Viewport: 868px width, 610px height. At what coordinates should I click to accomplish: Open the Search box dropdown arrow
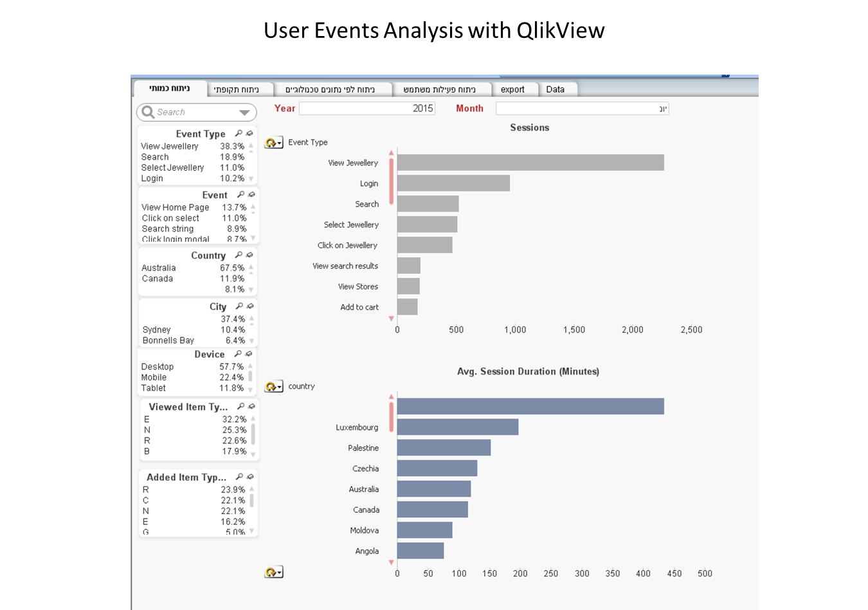point(244,113)
